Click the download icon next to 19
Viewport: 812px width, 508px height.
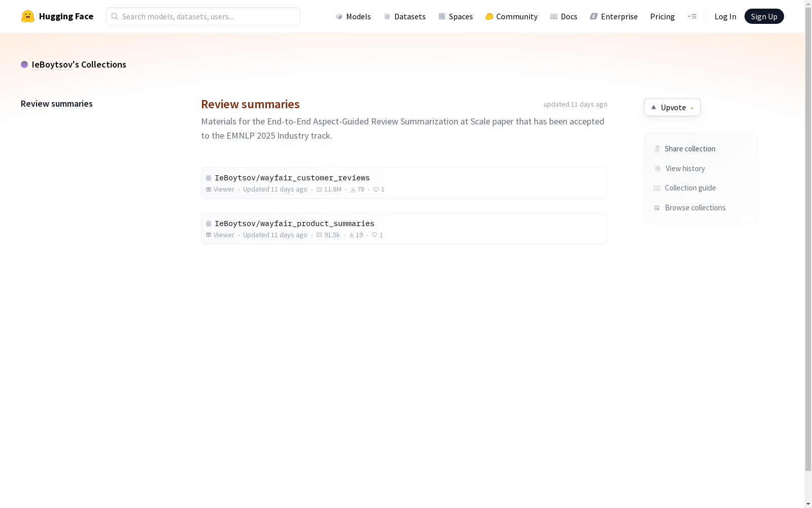352,235
